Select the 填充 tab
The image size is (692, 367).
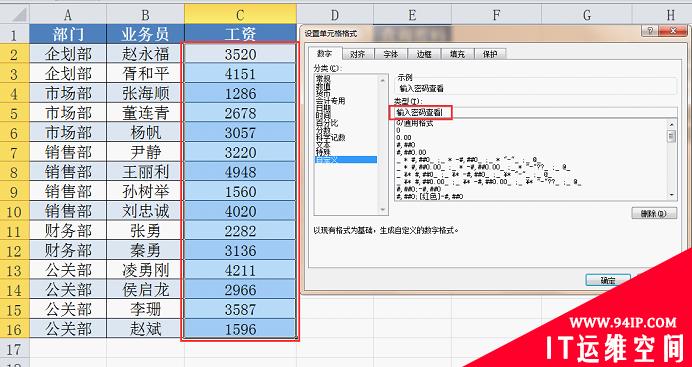(x=457, y=54)
